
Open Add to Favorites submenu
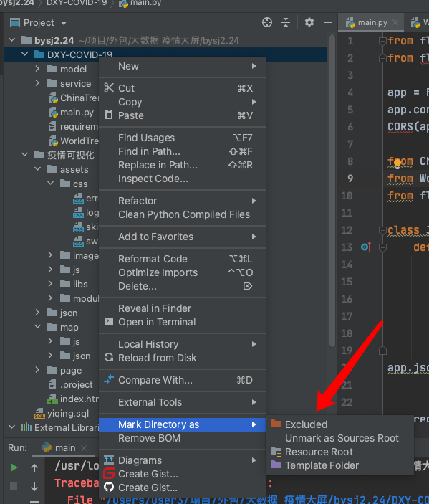point(182,237)
